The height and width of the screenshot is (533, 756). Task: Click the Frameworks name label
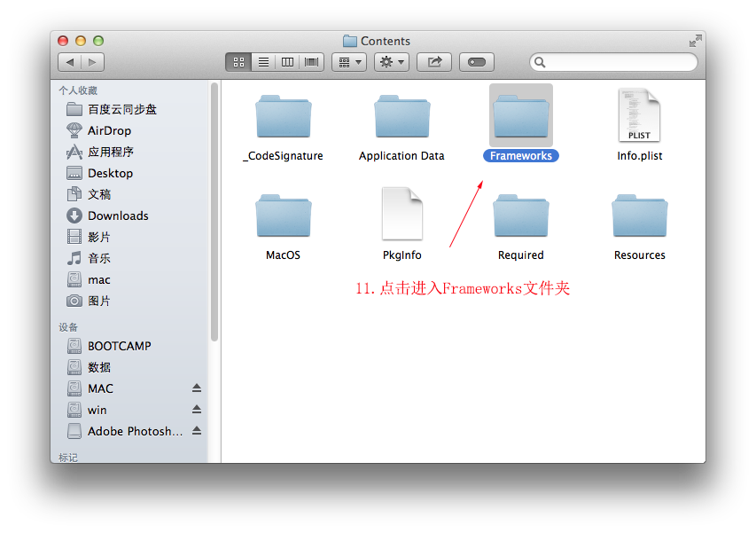[x=521, y=156]
